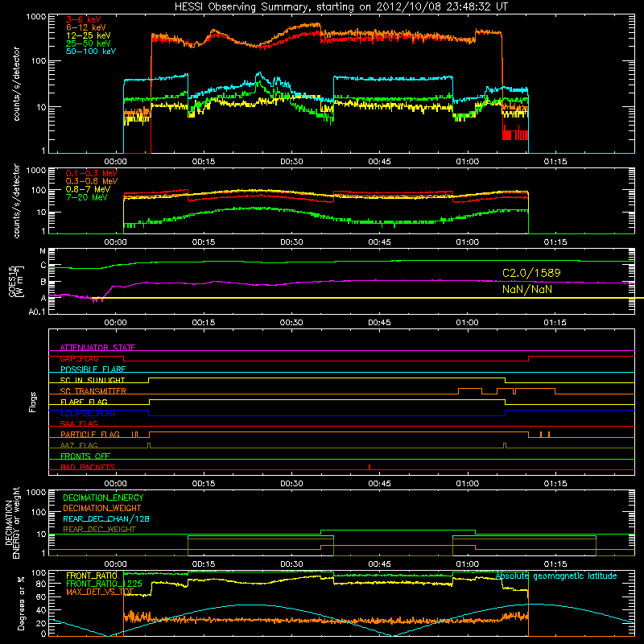Click the 00:15 tick label under top plot
644x644 pixels.
[x=204, y=162]
